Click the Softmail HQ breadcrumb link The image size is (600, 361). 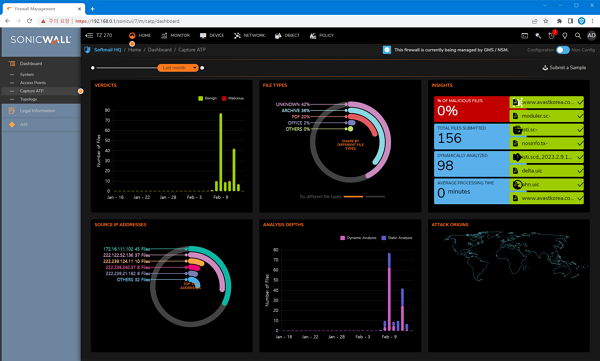[x=108, y=50]
